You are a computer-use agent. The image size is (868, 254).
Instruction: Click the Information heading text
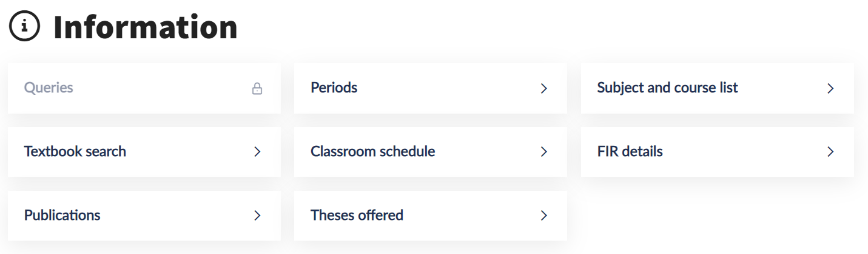pos(146,27)
